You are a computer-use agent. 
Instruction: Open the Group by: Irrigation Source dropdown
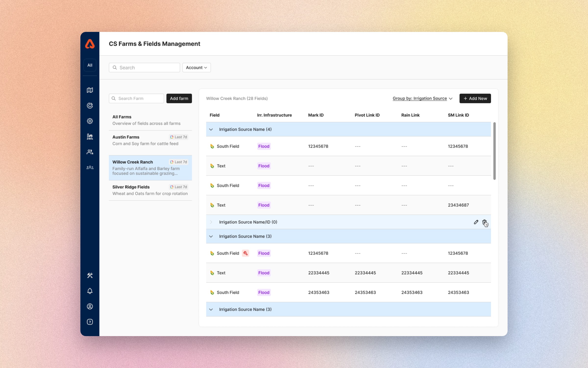(422, 98)
